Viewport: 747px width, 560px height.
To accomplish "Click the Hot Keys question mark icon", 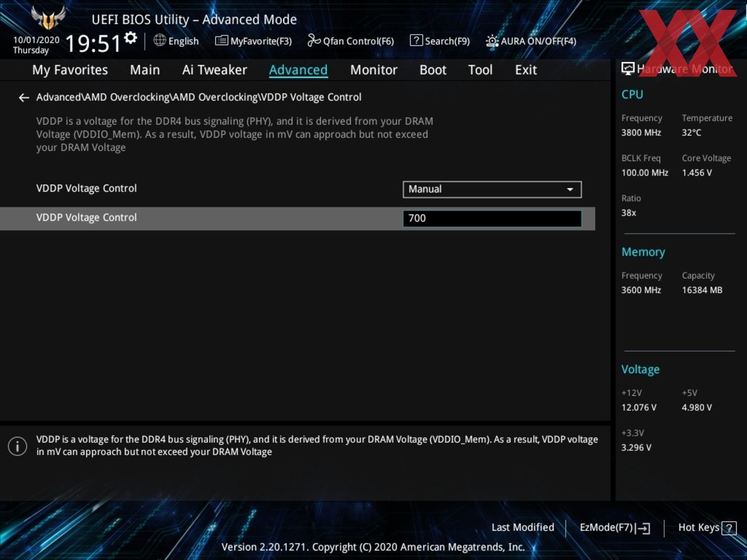I will [x=729, y=528].
